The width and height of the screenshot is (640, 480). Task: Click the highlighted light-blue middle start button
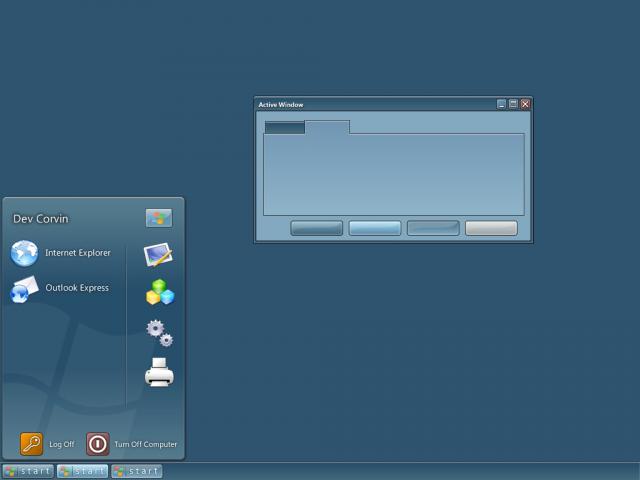coord(82,471)
